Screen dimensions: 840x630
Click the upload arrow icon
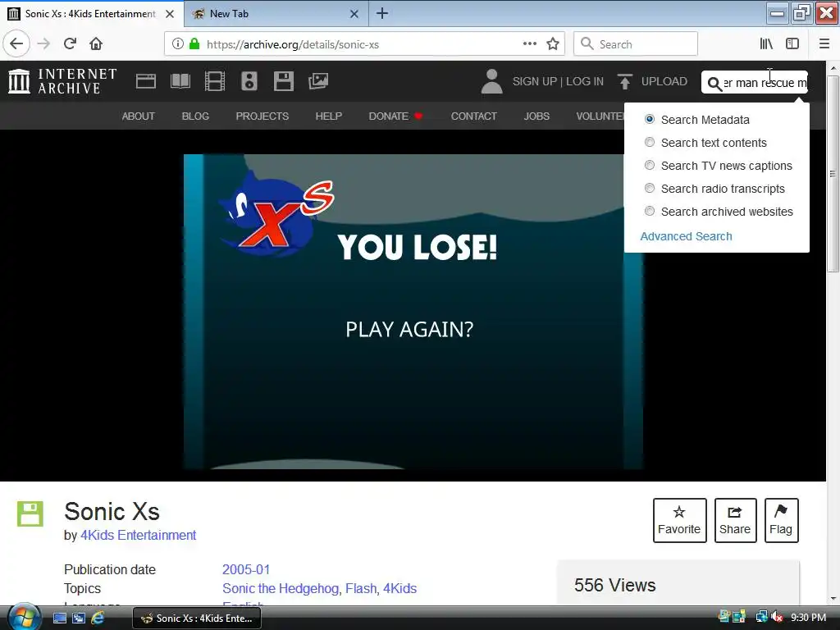tap(624, 81)
